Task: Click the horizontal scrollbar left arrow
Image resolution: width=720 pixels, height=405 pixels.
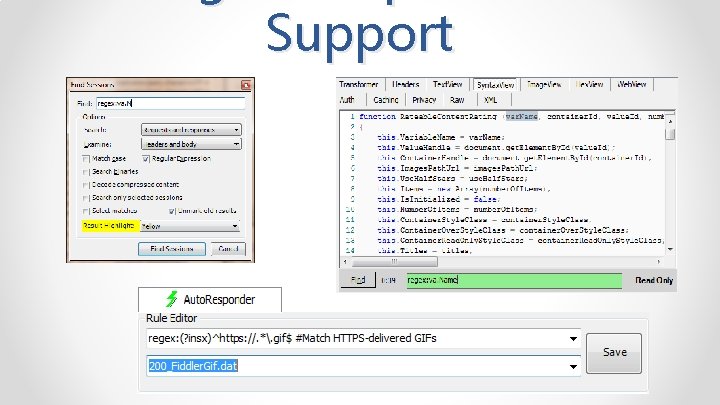Action: coord(345,262)
